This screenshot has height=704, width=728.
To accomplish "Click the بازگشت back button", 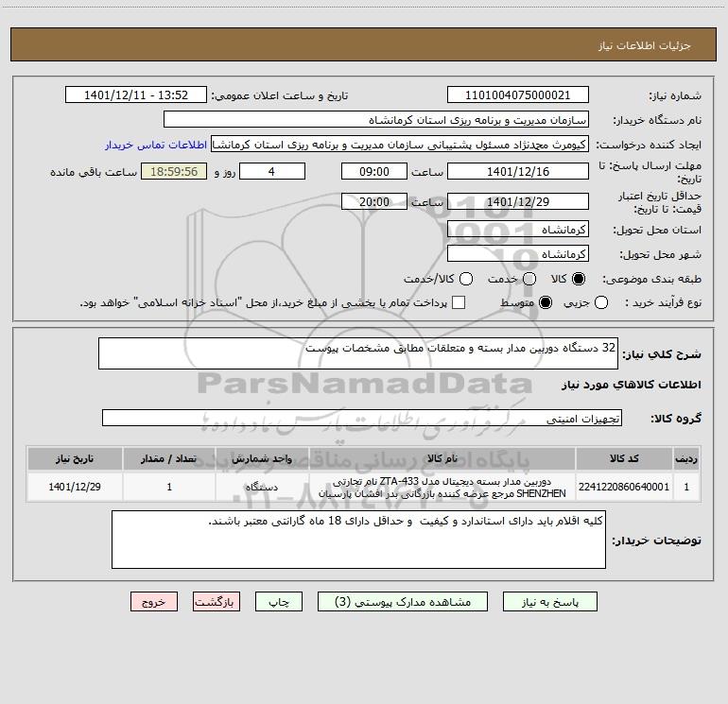I will pyautogui.click(x=217, y=601).
